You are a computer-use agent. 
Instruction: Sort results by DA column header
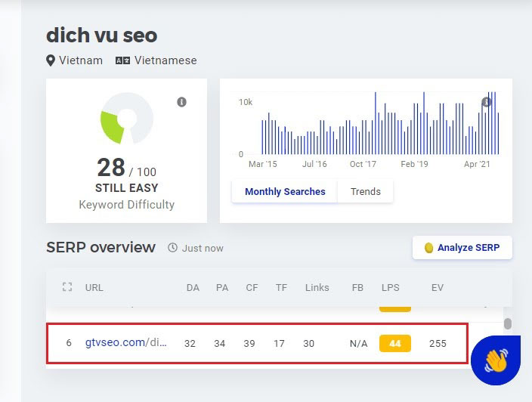coord(193,287)
